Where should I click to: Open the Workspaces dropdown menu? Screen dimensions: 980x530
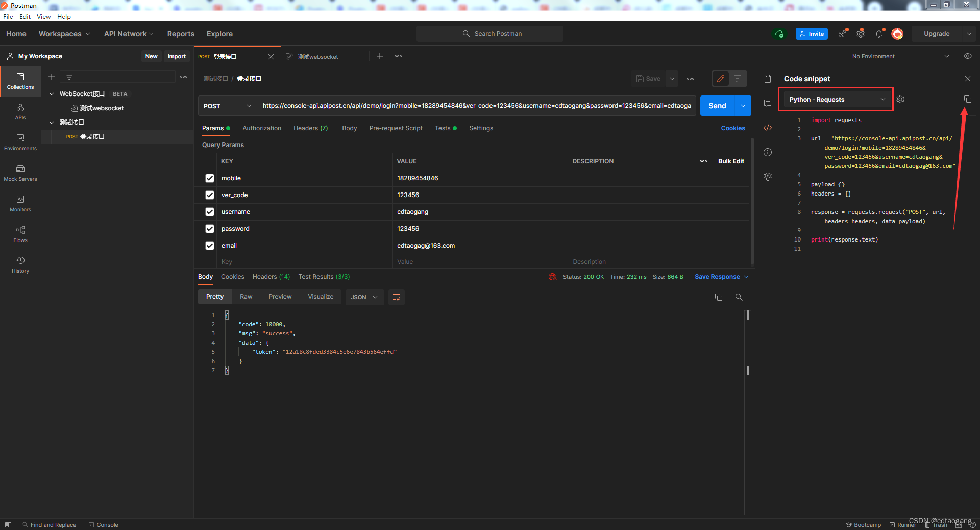pyautogui.click(x=64, y=34)
